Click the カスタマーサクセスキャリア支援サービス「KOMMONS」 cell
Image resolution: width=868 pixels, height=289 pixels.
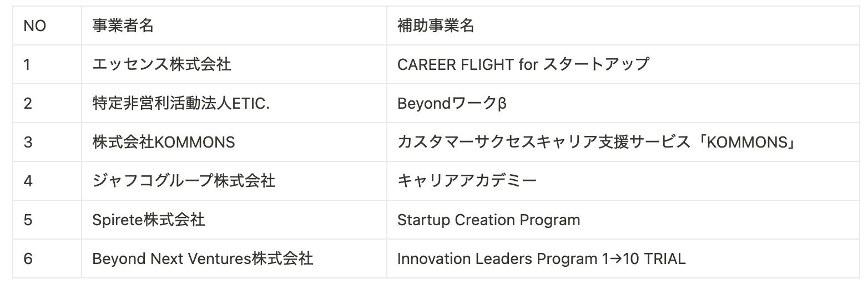pyautogui.click(x=597, y=142)
